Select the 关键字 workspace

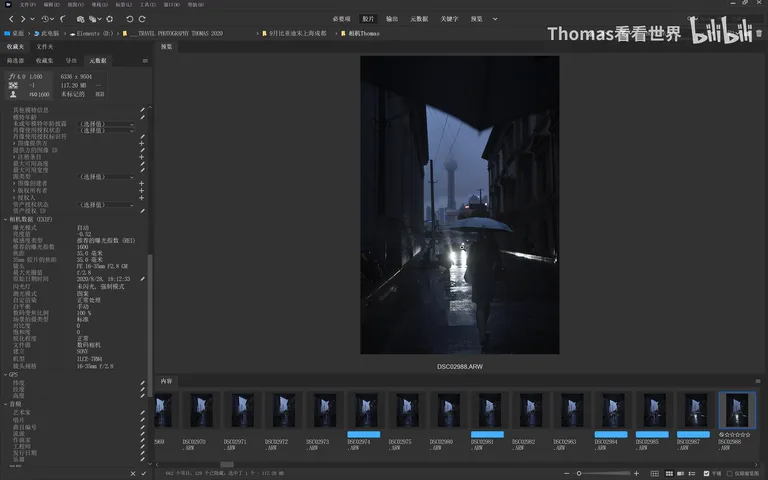coord(449,19)
